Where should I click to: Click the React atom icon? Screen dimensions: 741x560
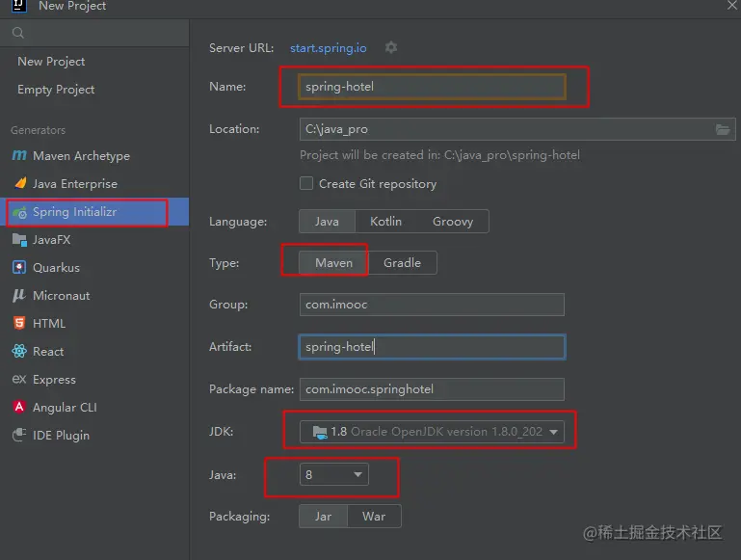click(19, 351)
